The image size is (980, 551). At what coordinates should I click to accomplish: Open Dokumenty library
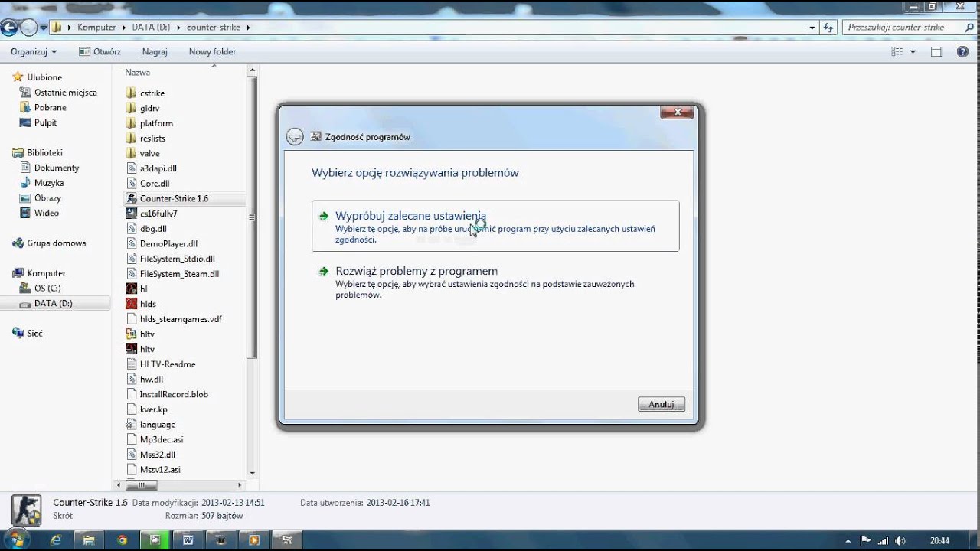coord(57,168)
